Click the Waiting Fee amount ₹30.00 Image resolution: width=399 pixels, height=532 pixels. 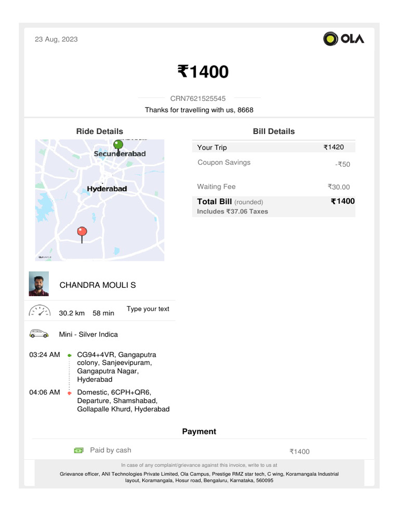coord(339,187)
